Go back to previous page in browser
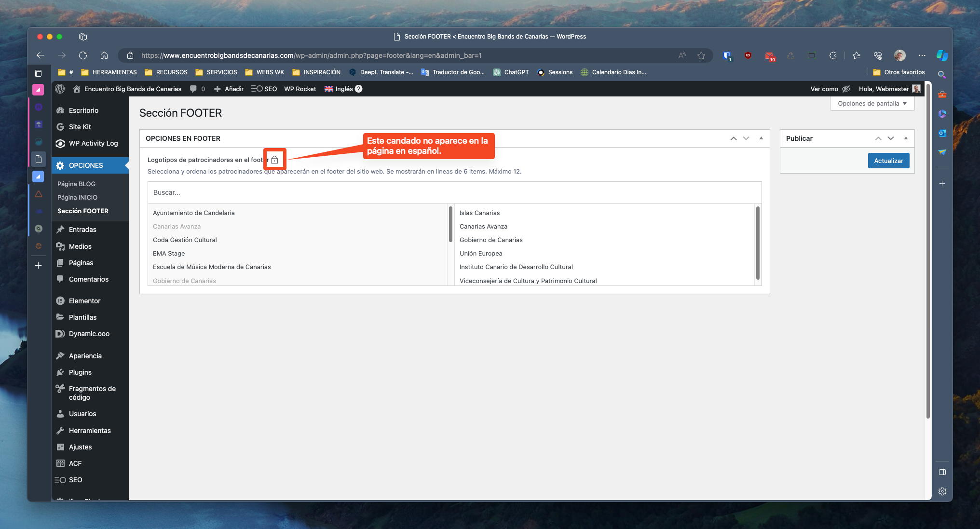The width and height of the screenshot is (980, 529). point(41,55)
